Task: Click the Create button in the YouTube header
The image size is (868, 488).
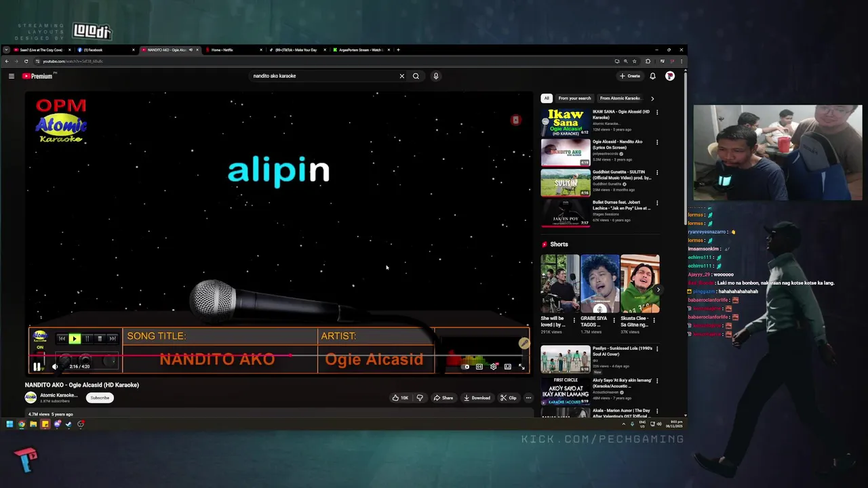Action: [x=630, y=76]
